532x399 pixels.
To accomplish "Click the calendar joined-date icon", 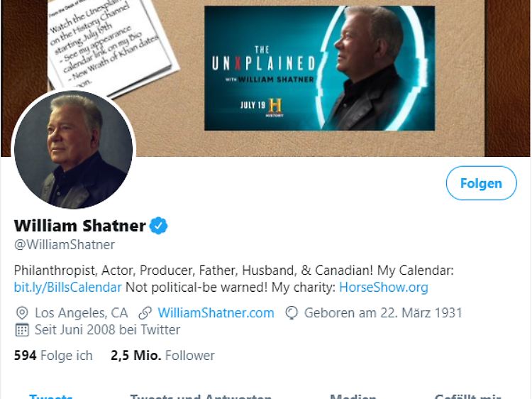I will tap(22, 330).
